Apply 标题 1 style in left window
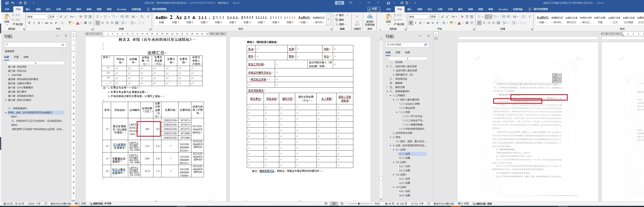The image size is (644, 207). (x=175, y=19)
